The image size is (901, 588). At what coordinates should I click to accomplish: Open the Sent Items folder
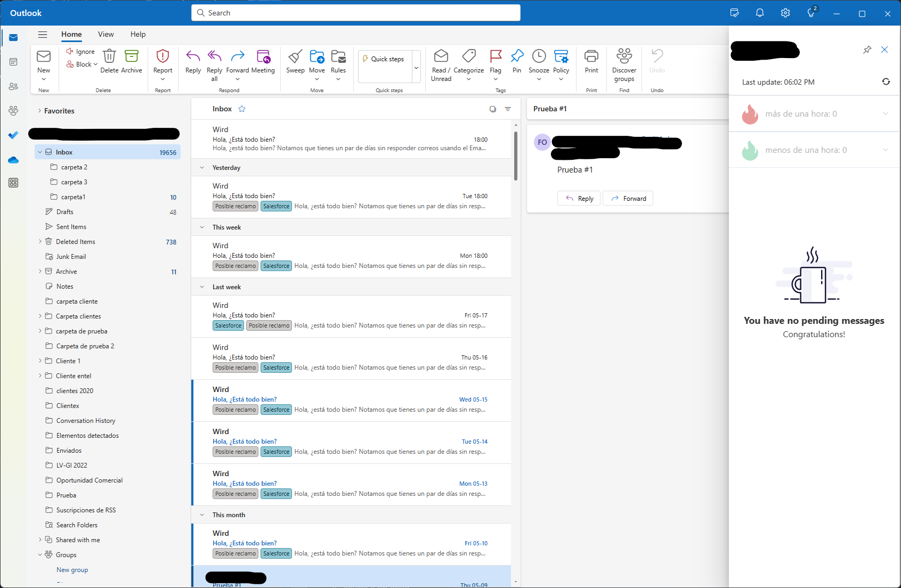tap(108, 226)
